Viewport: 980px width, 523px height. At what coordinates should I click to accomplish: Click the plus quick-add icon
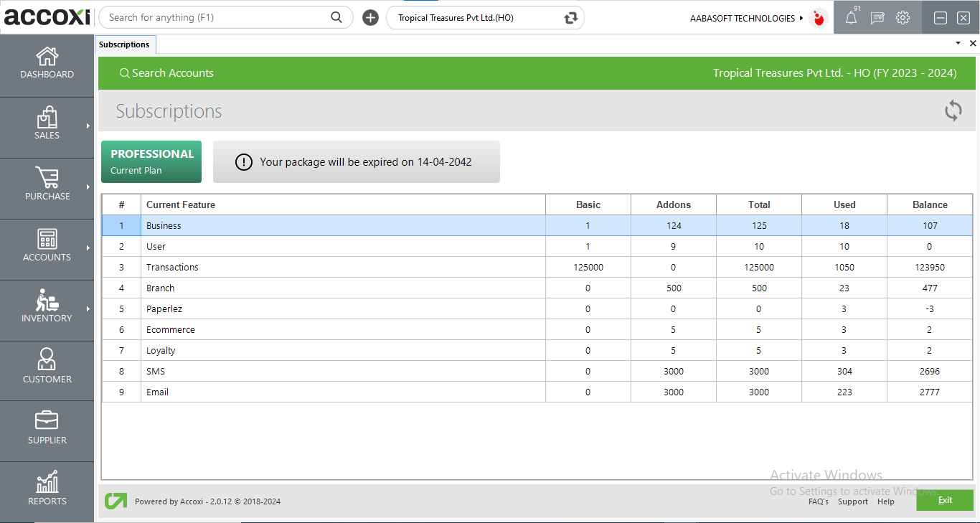(x=370, y=18)
